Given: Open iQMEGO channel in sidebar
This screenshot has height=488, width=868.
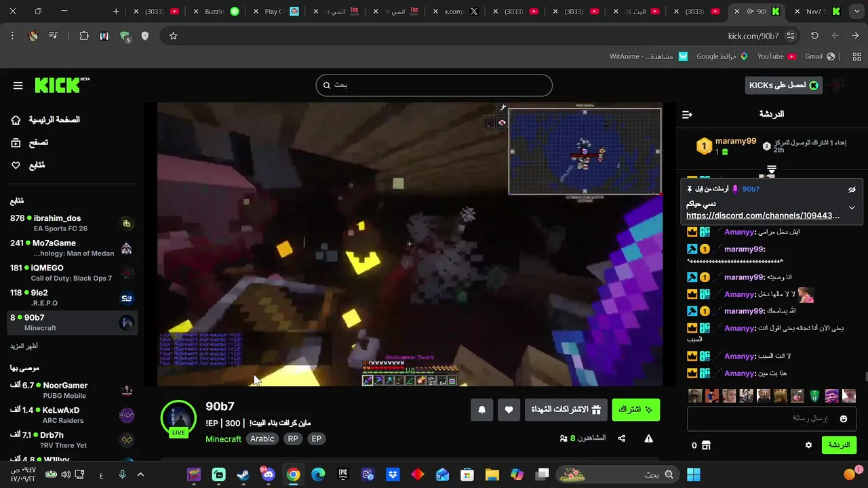Looking at the screenshot, I should [x=71, y=272].
